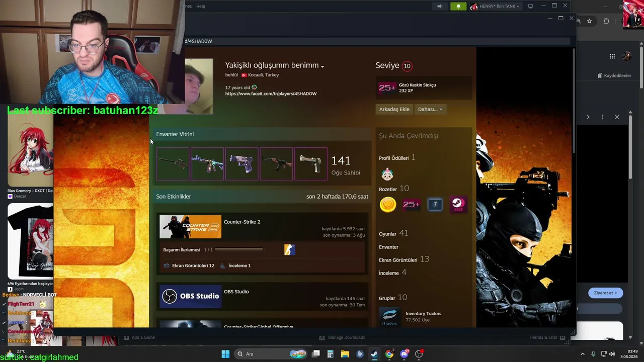Open the Oyunlar 41 link
The width and height of the screenshot is (644, 362).
pyautogui.click(x=393, y=233)
